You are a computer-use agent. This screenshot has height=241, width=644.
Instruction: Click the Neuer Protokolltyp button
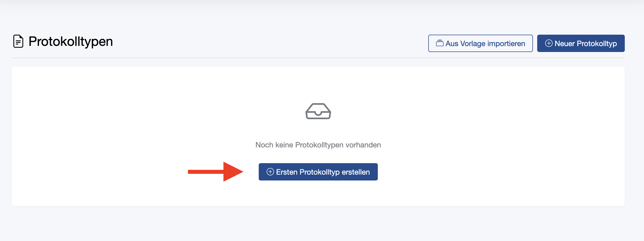coord(581,43)
